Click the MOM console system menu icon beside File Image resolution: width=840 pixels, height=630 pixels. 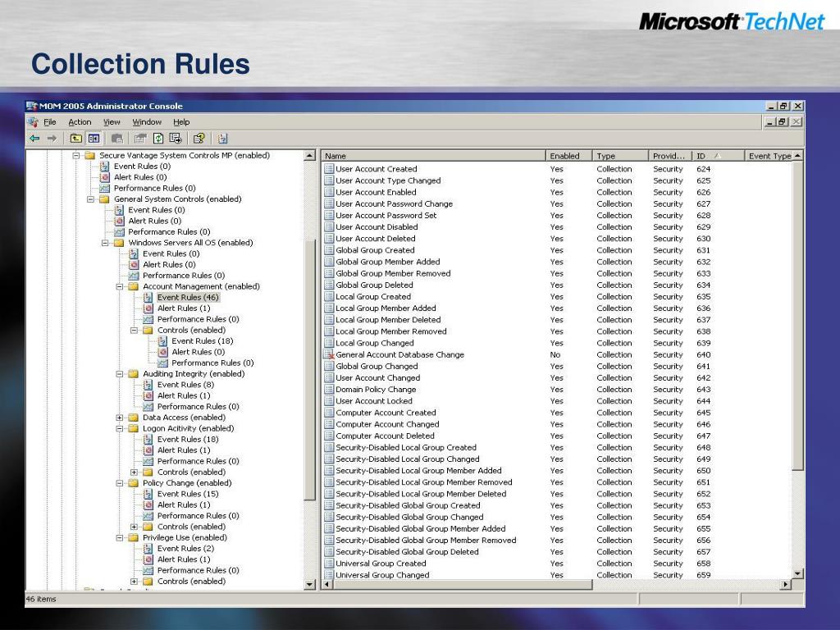pyautogui.click(x=33, y=122)
